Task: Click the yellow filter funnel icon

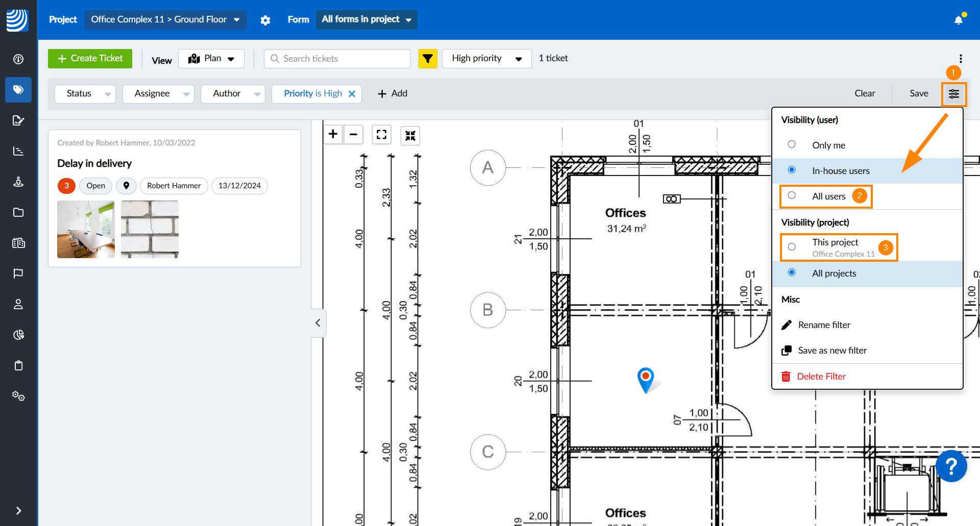Action: [428, 59]
